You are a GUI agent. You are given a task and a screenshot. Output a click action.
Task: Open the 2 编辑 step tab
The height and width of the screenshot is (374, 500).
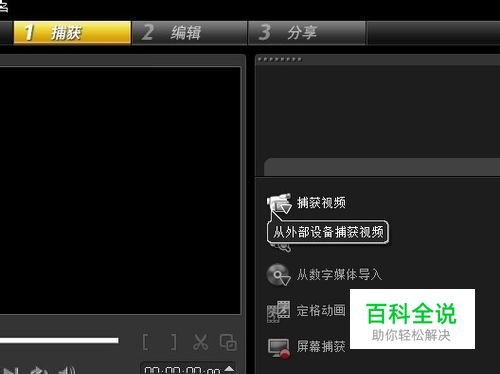(189, 33)
